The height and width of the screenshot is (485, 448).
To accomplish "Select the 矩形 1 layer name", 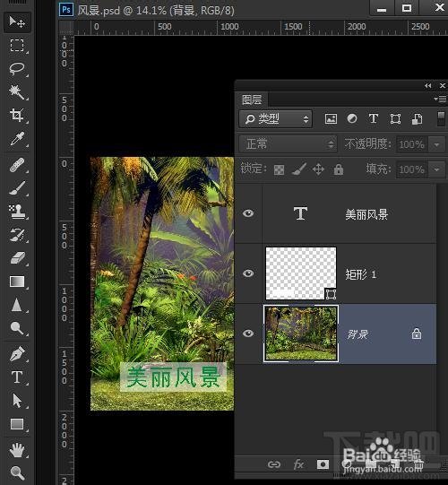I will (361, 274).
